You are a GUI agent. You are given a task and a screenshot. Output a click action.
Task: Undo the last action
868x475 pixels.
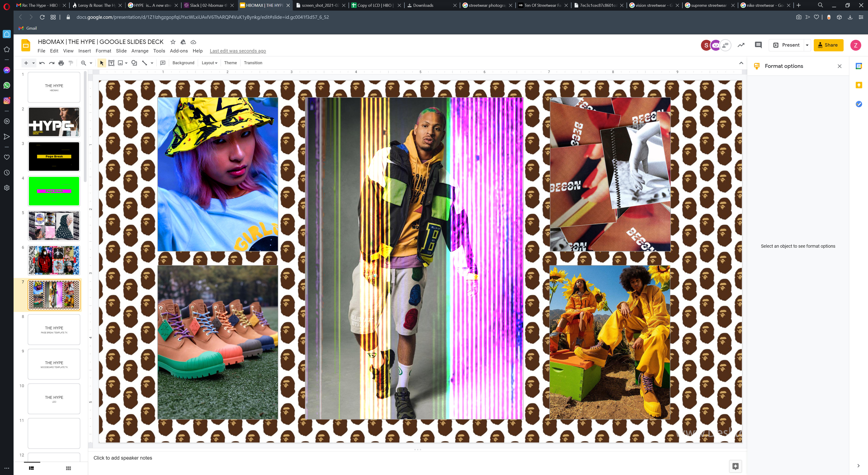point(42,63)
